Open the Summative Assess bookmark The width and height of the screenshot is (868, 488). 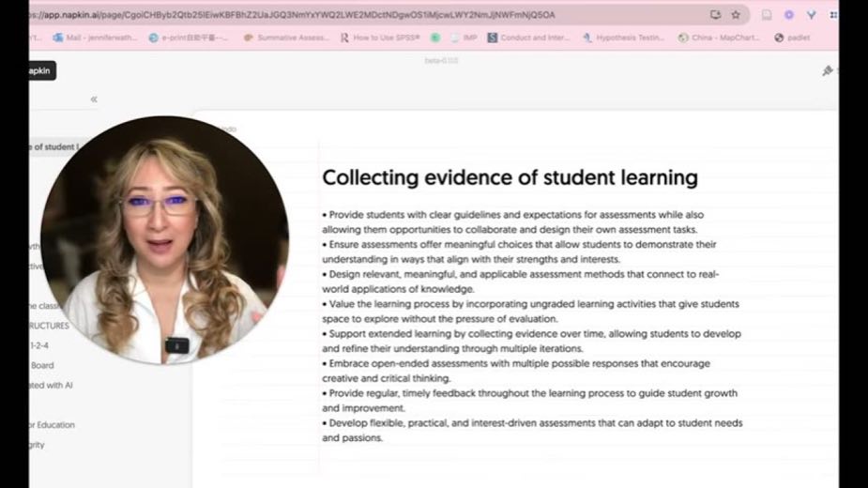(286, 38)
